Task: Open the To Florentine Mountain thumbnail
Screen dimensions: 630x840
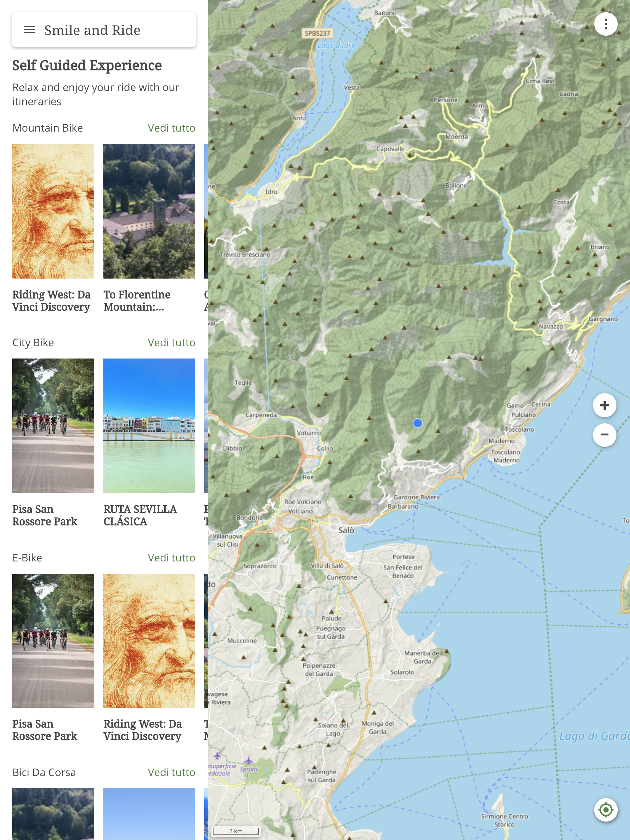Action: tap(149, 211)
